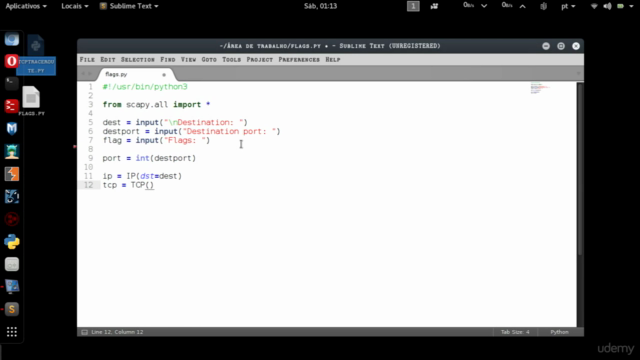Click the 'from scapy.all import *' line
640x360 pixels.
click(x=156, y=104)
